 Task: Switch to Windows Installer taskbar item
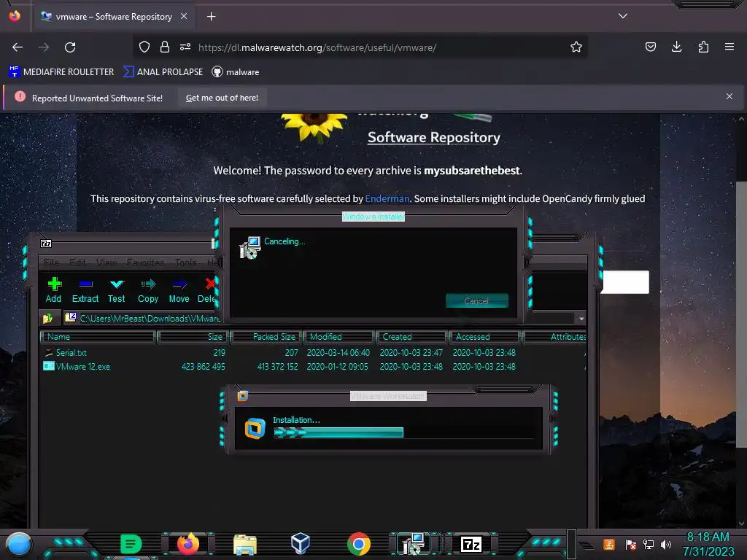413,544
